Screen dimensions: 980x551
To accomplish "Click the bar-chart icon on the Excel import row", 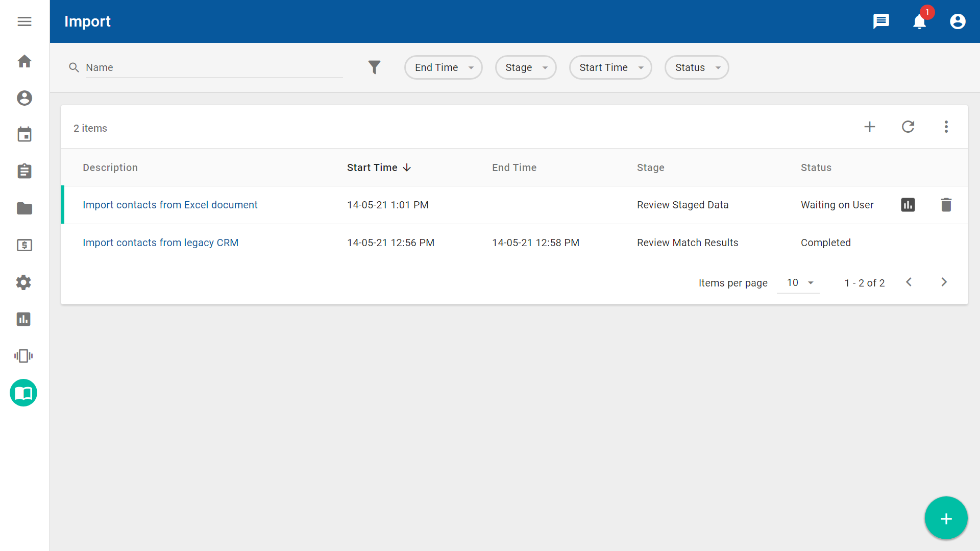I will pos(908,204).
